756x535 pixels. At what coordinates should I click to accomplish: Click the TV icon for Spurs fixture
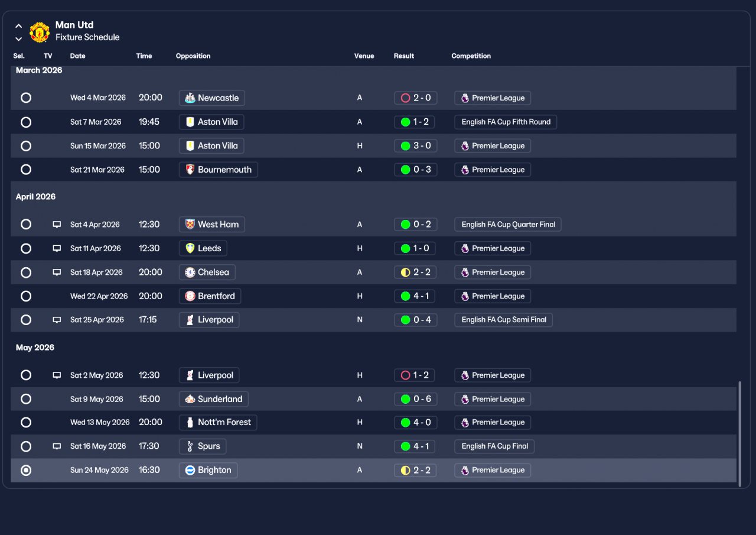[57, 446]
